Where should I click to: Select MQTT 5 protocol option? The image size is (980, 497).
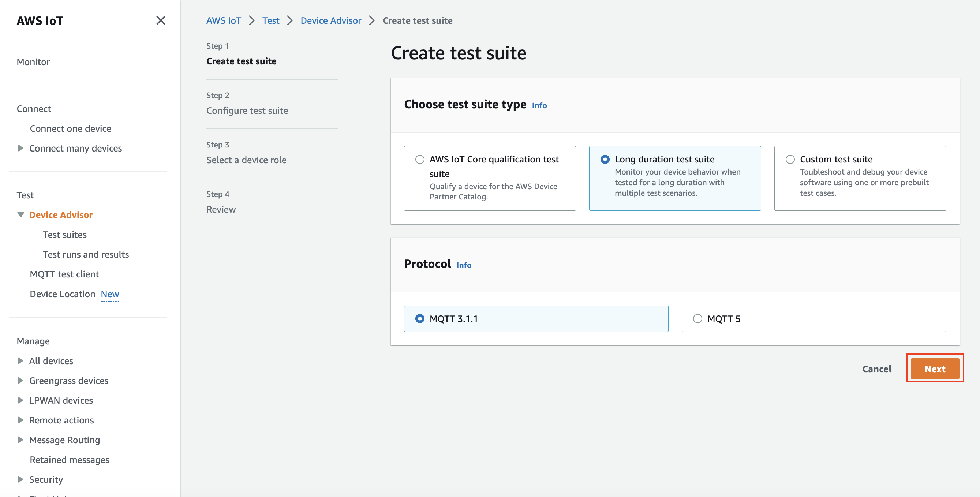(697, 318)
